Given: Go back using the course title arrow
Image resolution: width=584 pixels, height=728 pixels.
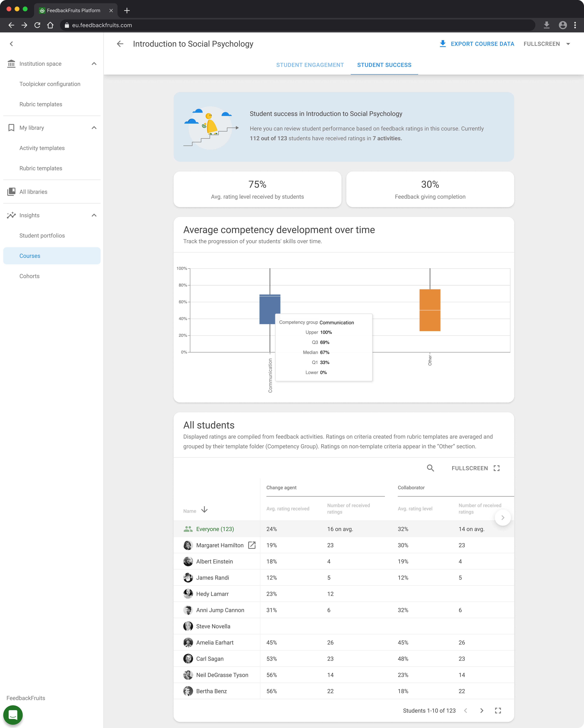Looking at the screenshot, I should pyautogui.click(x=120, y=44).
